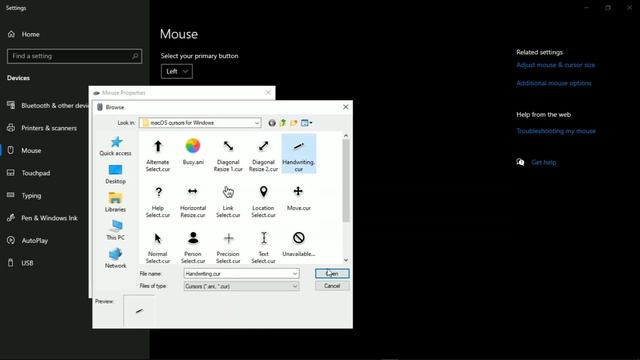Expand the Look in folder dropdown

click(257, 123)
